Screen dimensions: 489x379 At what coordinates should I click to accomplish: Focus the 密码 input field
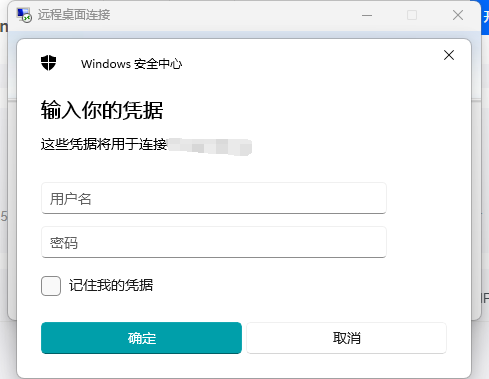pyautogui.click(x=214, y=242)
